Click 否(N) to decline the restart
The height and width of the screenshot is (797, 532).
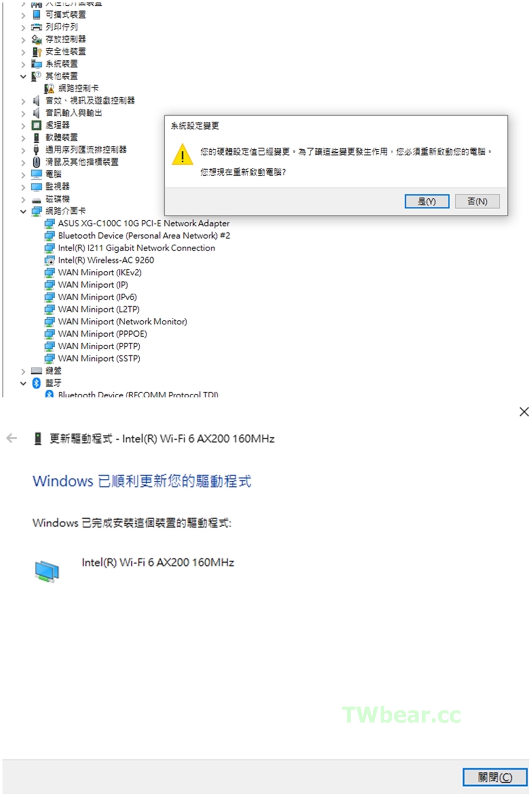[x=477, y=201]
